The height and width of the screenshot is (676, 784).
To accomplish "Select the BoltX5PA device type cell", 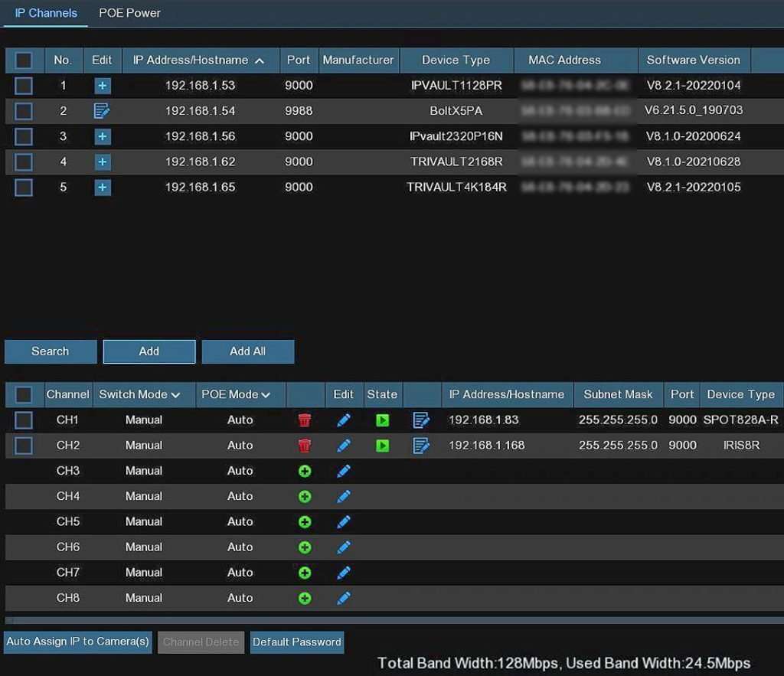I will tap(456, 111).
